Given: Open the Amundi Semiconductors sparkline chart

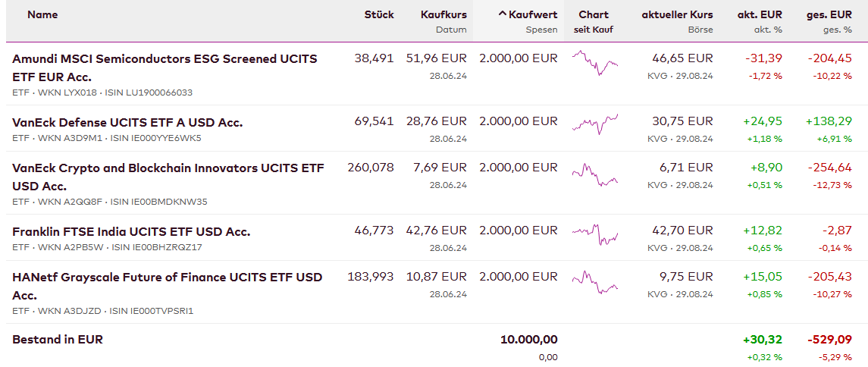Looking at the screenshot, I should pyautogui.click(x=594, y=62).
